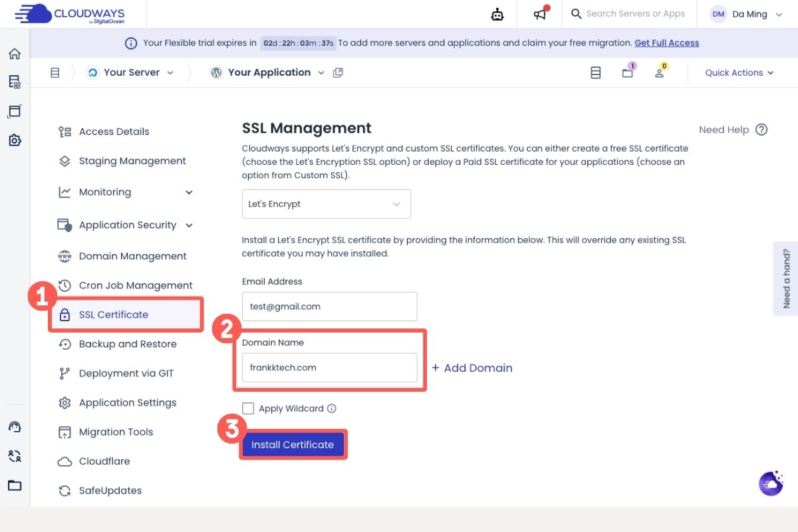Screen dimensions: 798x532
Task: Click info icon beside Apply Wildcard
Action: pos(332,408)
